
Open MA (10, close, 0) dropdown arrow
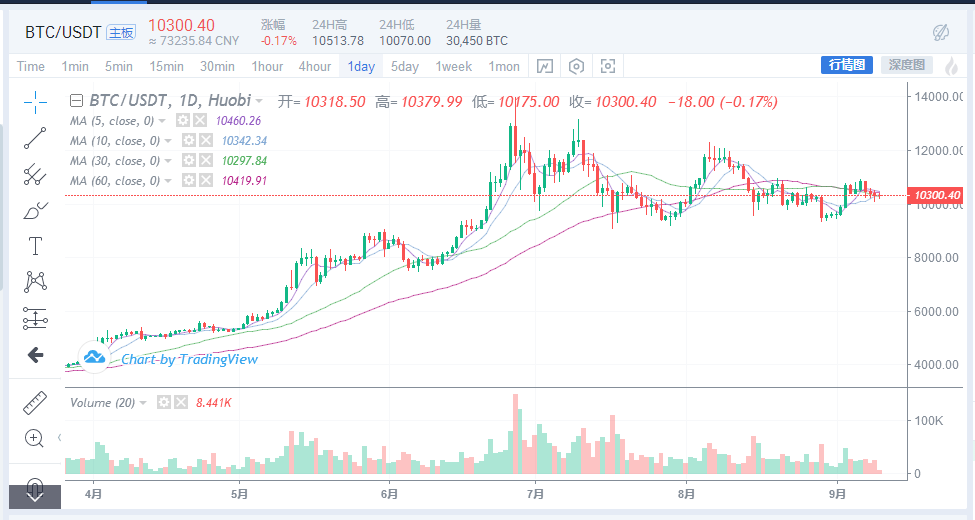tap(168, 141)
